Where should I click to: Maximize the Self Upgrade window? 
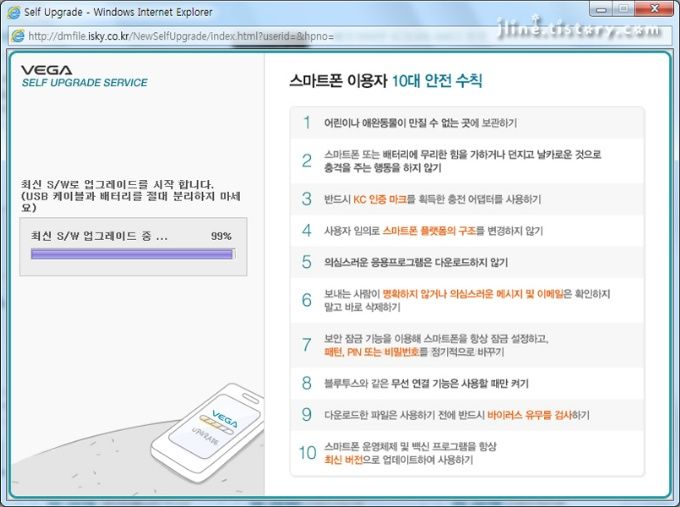pos(624,9)
